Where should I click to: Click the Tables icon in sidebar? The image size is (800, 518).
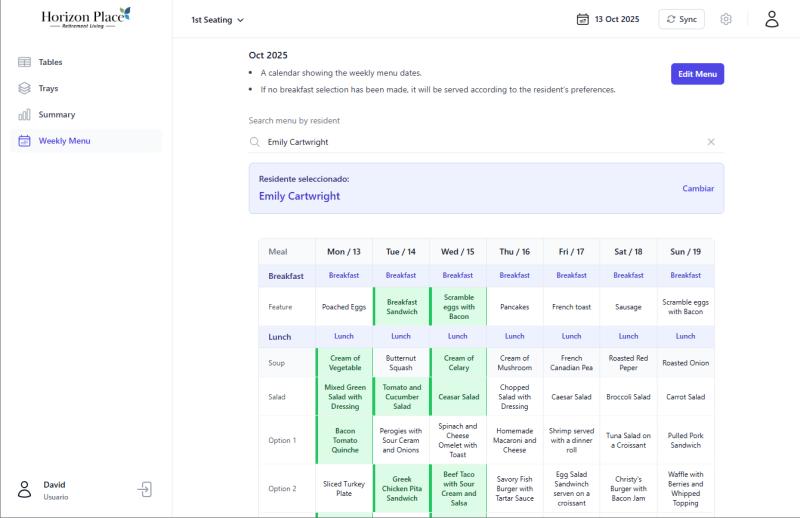point(24,62)
